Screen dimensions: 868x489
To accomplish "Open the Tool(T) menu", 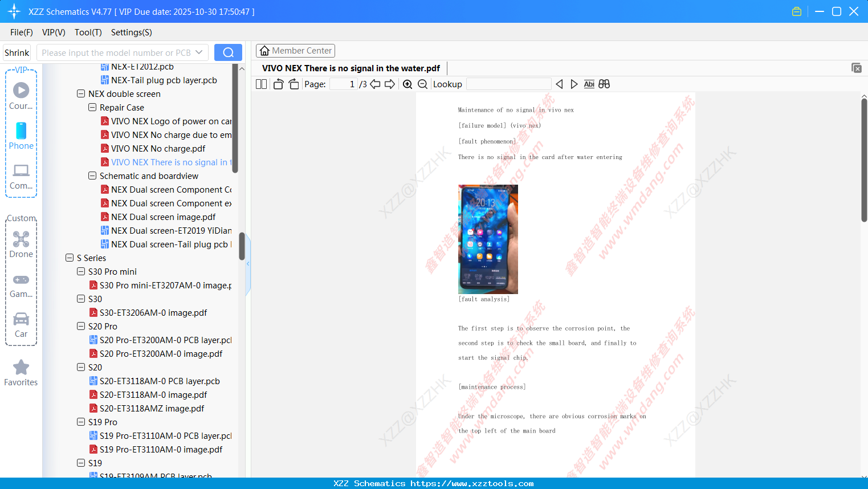I will (88, 32).
